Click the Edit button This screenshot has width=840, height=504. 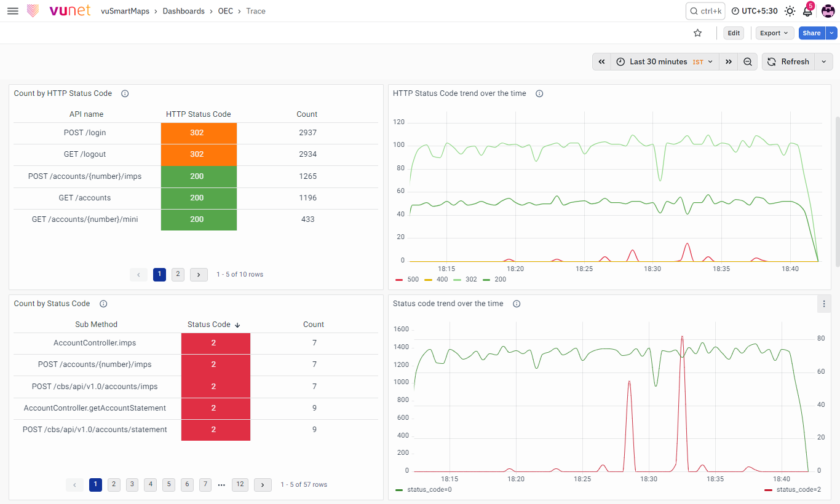[733, 33]
